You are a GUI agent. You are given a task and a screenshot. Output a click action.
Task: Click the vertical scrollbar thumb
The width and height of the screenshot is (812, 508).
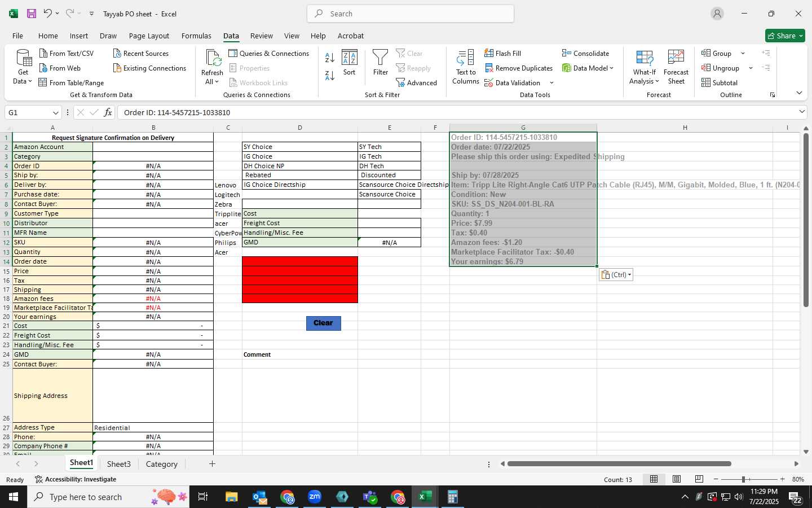806,220
